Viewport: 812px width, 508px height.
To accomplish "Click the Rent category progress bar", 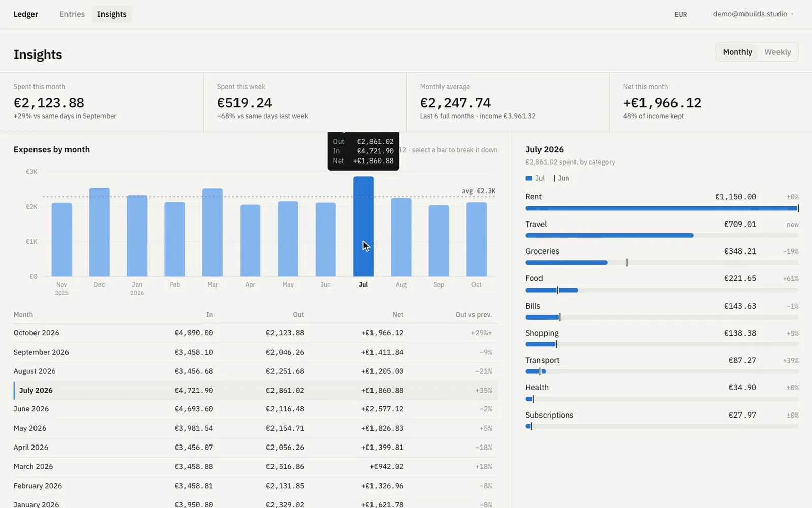I will (662, 208).
